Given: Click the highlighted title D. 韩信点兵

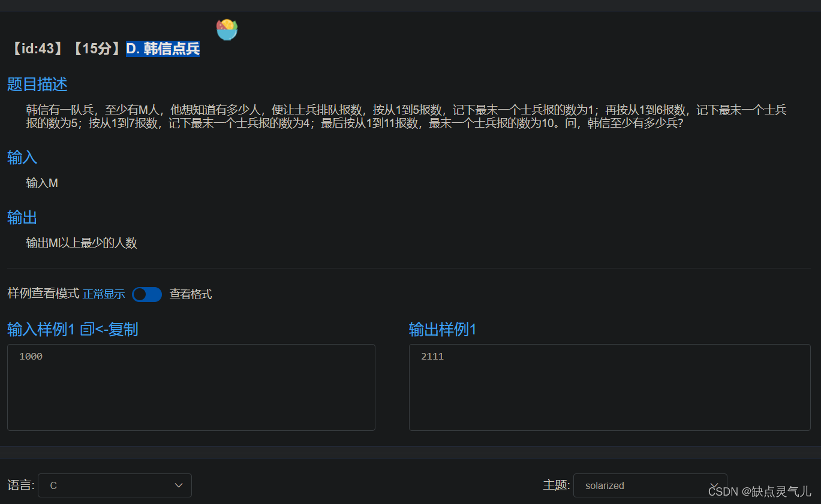Looking at the screenshot, I should point(162,50).
